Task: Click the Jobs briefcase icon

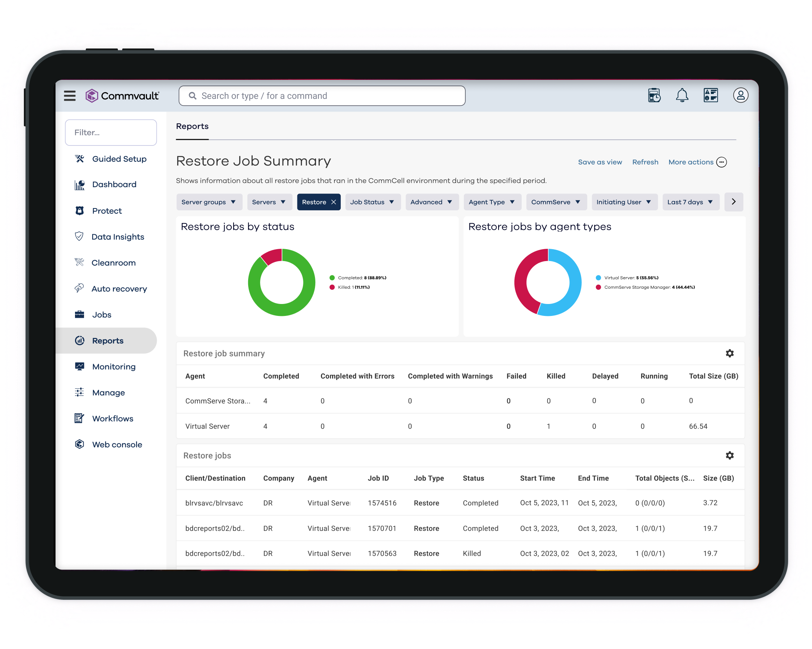Action: click(79, 314)
